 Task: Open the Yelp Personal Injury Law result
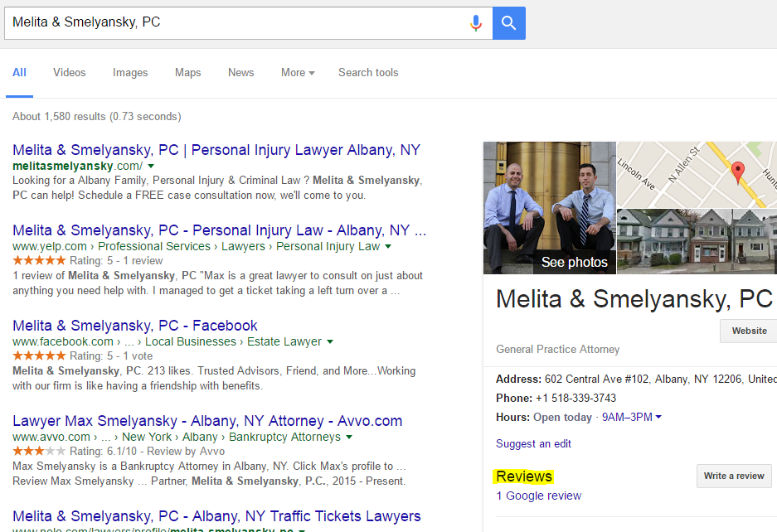tap(219, 230)
